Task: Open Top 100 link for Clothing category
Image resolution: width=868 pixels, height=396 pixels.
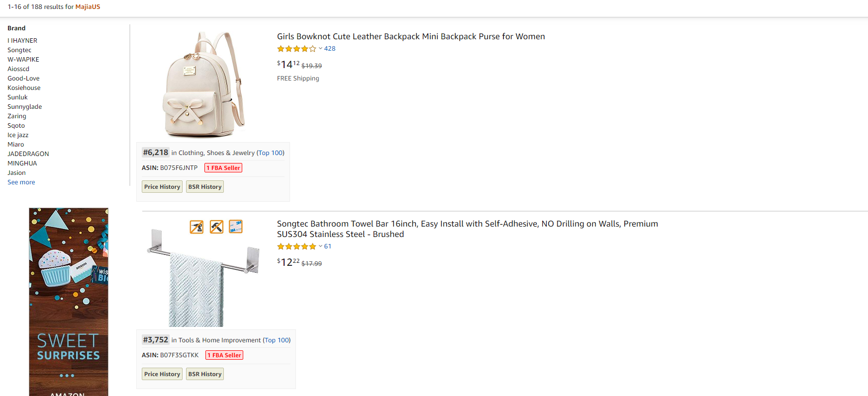Action: coord(271,153)
